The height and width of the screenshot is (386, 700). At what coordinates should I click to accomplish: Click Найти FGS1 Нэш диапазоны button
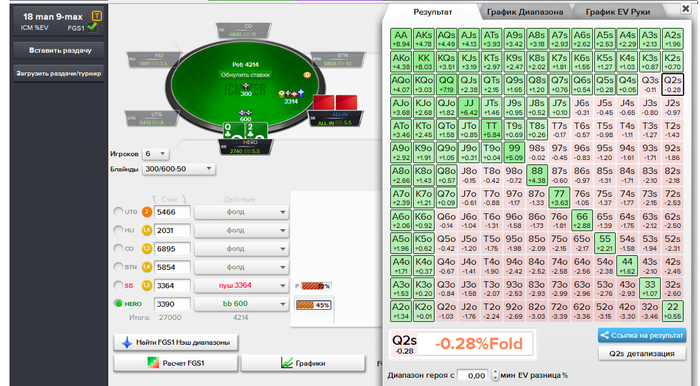tap(175, 343)
